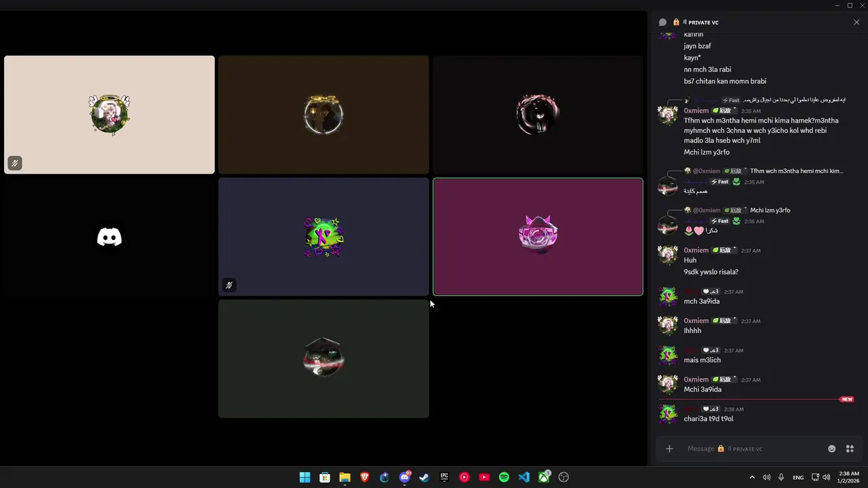This screenshot has width=868, height=488.
Task: Click green X avatar beside 'mch 3a9ida'
Action: pos(668,296)
